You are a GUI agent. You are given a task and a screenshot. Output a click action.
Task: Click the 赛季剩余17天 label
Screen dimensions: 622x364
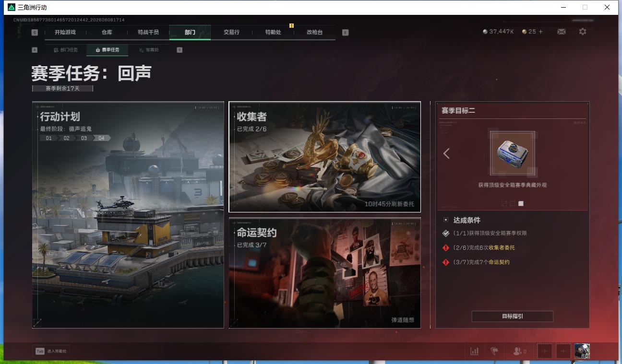[x=62, y=88]
